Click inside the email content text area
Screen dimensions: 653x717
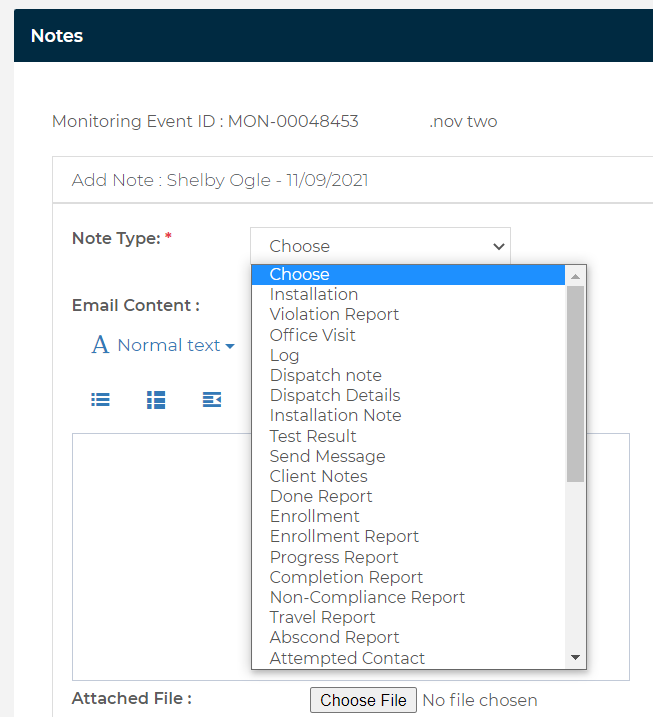coord(161,556)
